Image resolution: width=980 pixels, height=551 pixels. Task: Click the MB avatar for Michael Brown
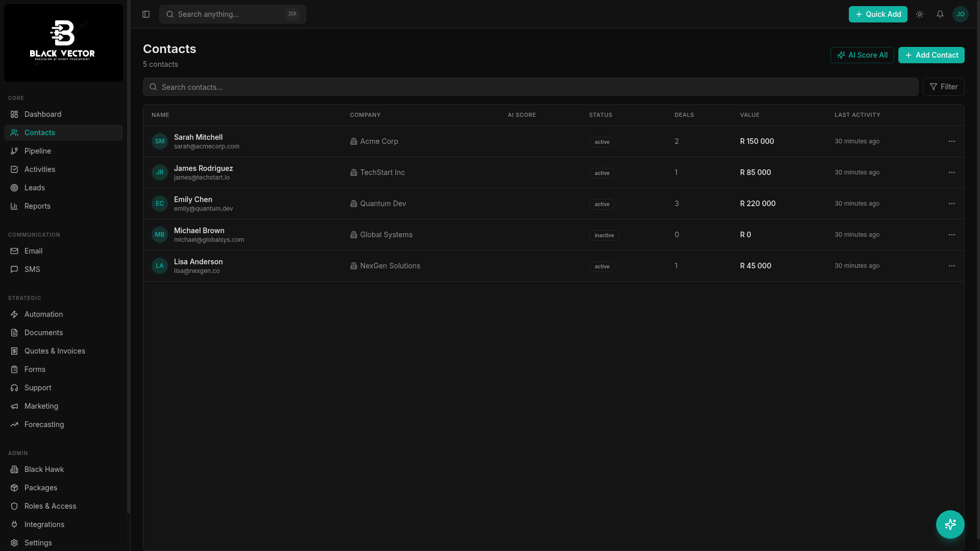pos(160,235)
